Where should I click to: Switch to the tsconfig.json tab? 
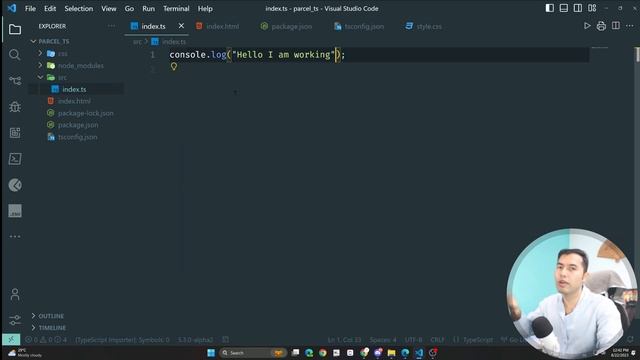point(359,26)
